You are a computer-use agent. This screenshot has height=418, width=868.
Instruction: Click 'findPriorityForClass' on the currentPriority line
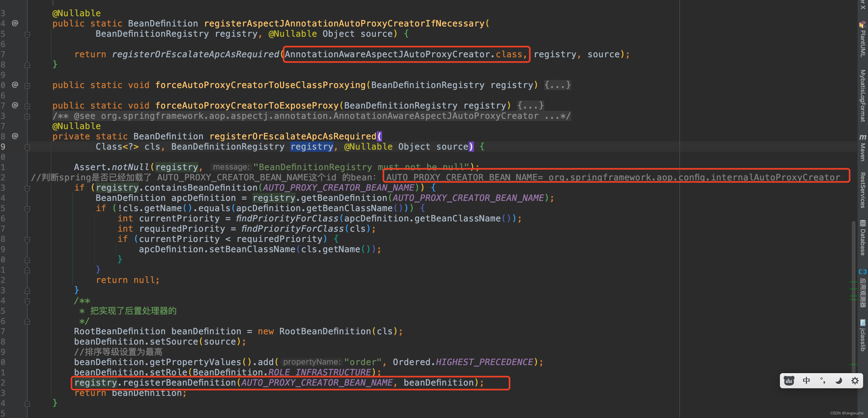tap(287, 219)
